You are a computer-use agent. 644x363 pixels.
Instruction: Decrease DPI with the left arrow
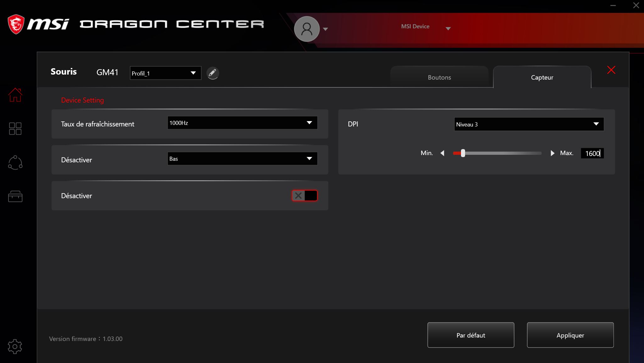tap(442, 153)
